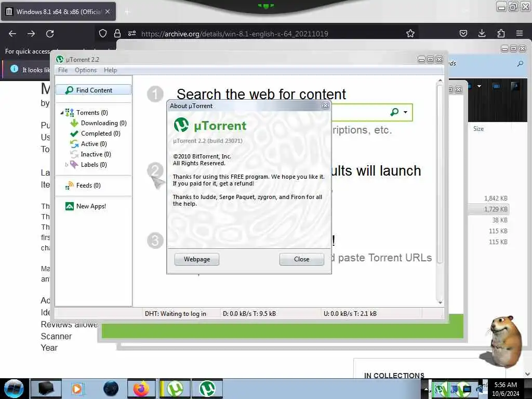Open the File menu in µTorrent

pos(63,70)
